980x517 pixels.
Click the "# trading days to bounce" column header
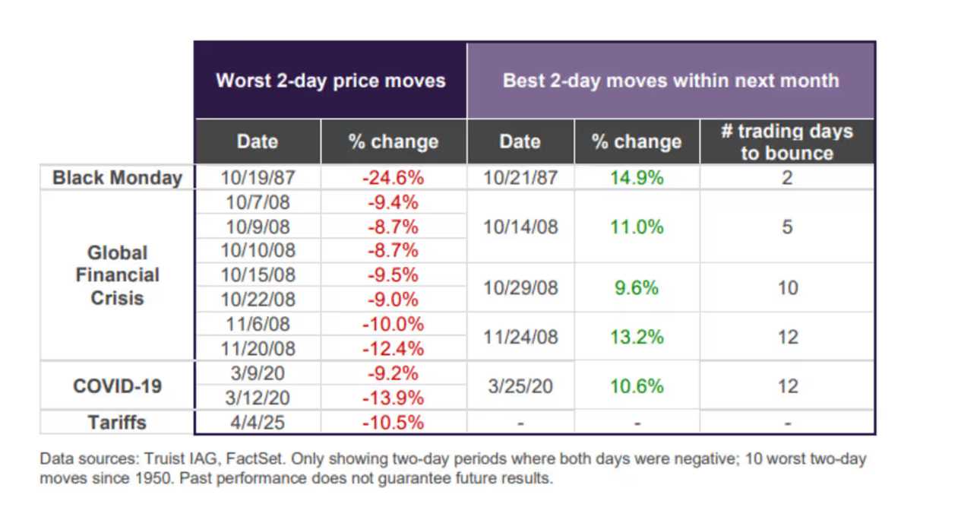click(786, 142)
